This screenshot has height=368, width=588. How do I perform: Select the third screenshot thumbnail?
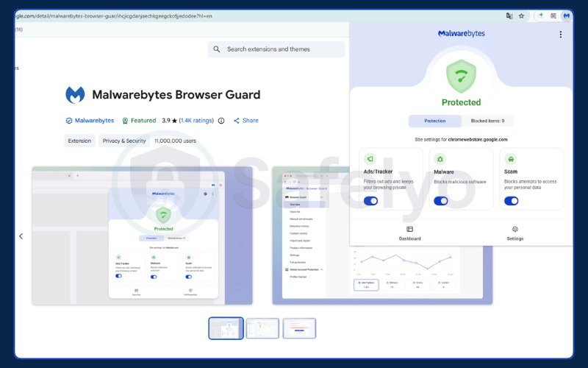coord(299,328)
